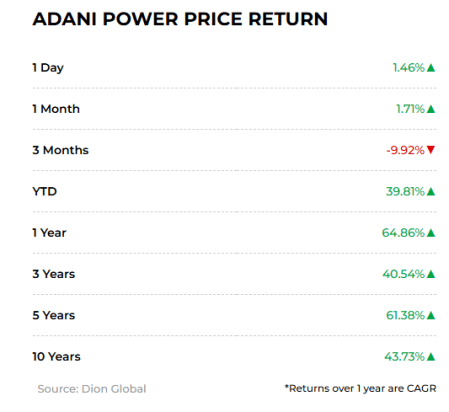Select the 1 Day row label
This screenshot has width=449, height=412.
coord(48,68)
